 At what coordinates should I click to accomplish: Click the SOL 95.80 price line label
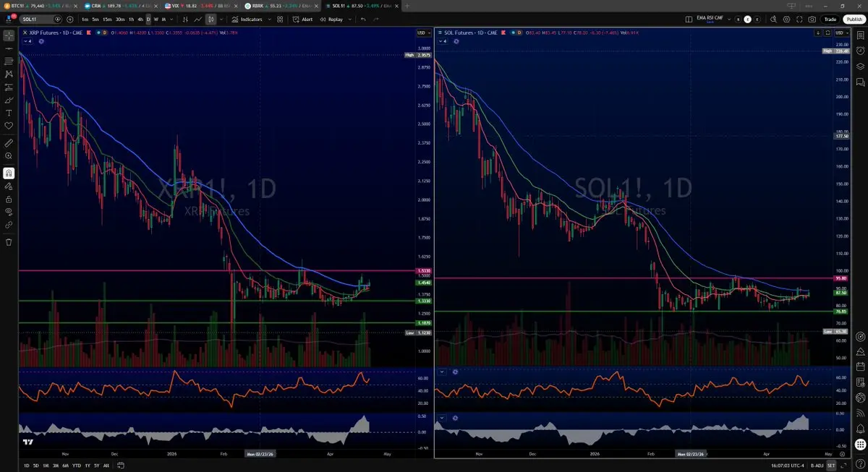(841, 278)
